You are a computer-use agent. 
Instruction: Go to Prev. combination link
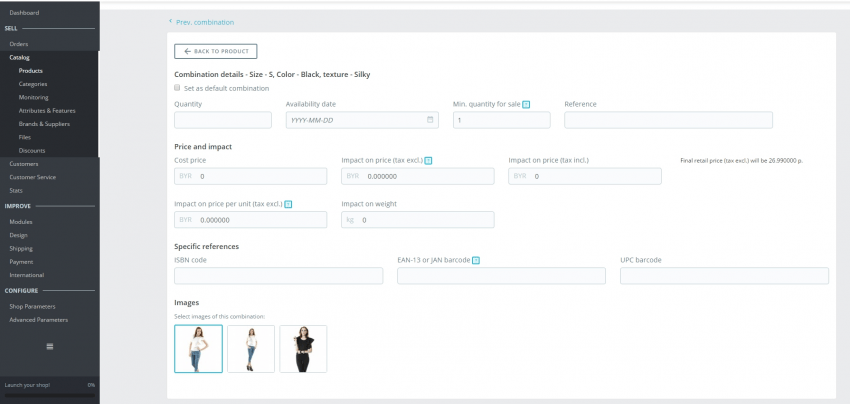tap(202, 22)
